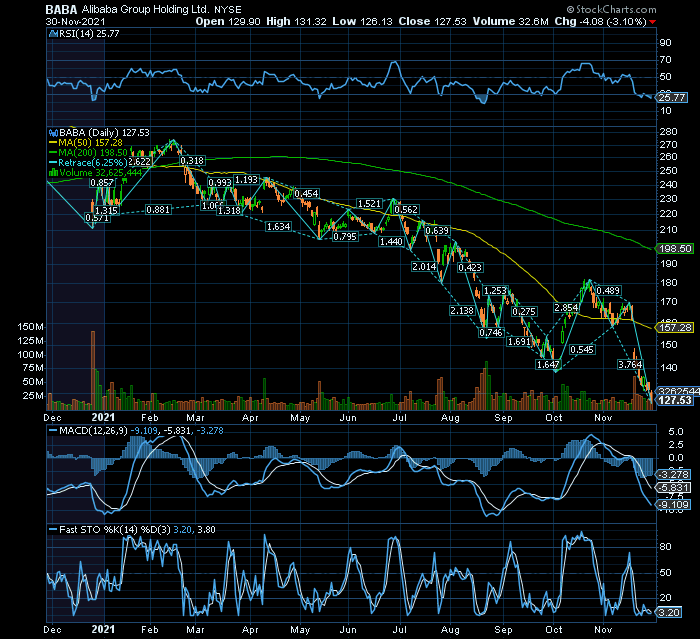Viewport: 700px width, 639px height.
Task: Click the 1.253 retracement label
Action: [x=496, y=291]
